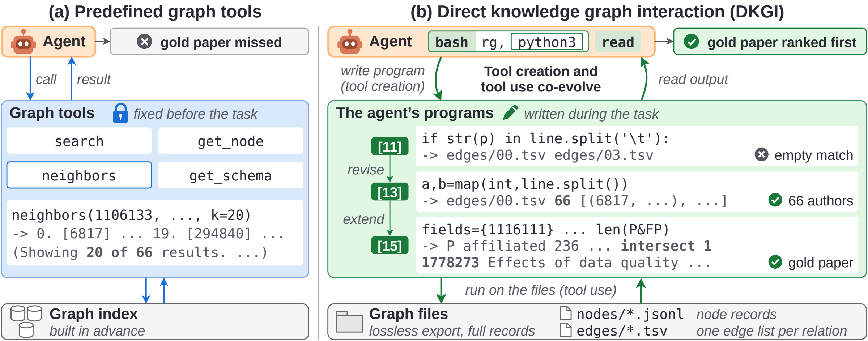Click the 'Graph files' heading
This screenshot has height=341, width=868.
coord(408,314)
